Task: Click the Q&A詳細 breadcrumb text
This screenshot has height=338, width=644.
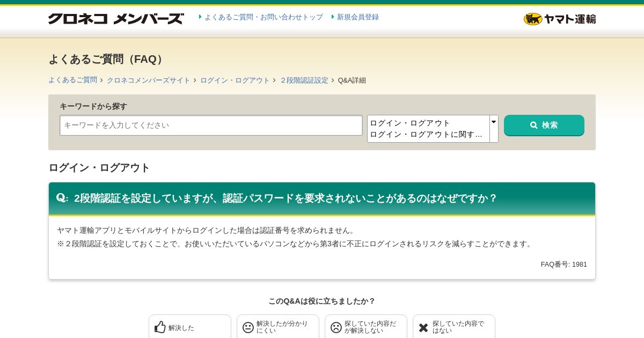Action: tap(352, 80)
